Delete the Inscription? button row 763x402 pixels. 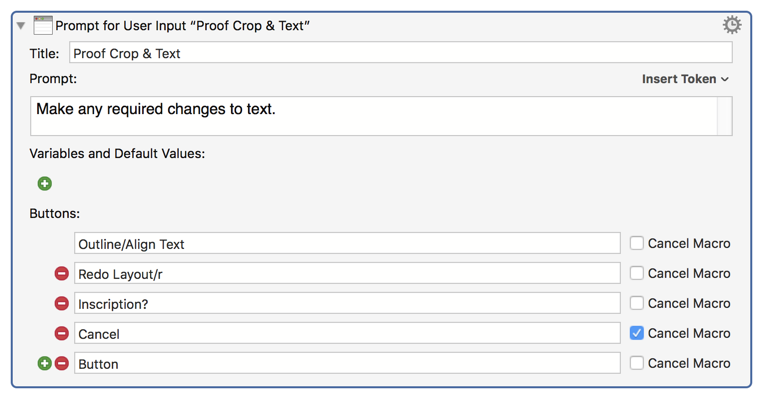pyautogui.click(x=61, y=303)
